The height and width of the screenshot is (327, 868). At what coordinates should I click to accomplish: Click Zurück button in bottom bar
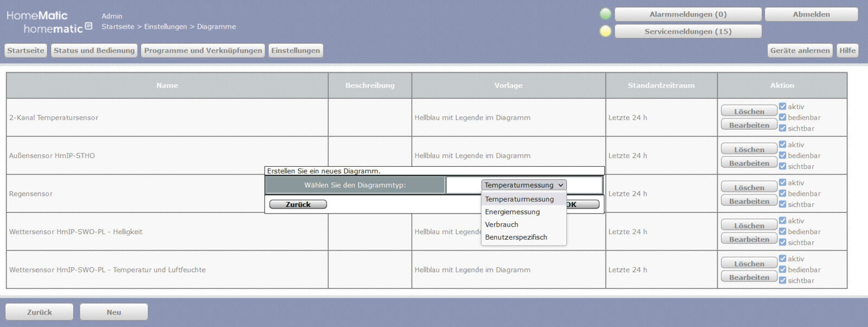(40, 312)
